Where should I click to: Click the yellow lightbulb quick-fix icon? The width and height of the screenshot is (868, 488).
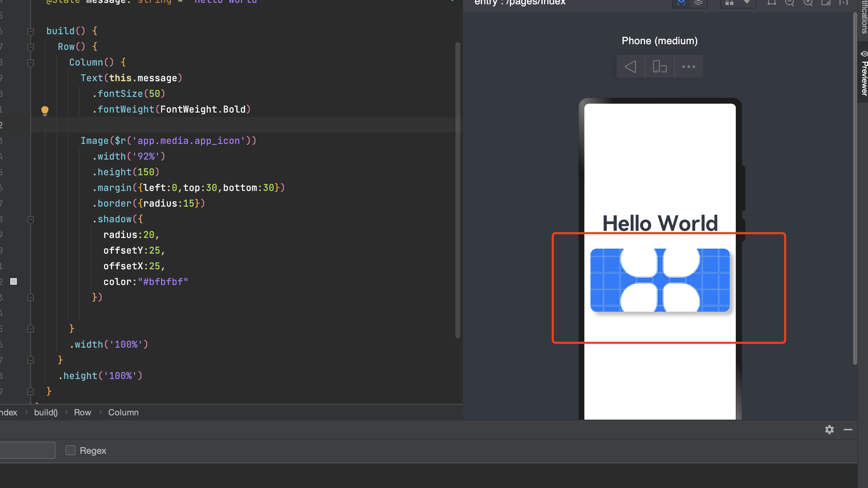(x=45, y=111)
